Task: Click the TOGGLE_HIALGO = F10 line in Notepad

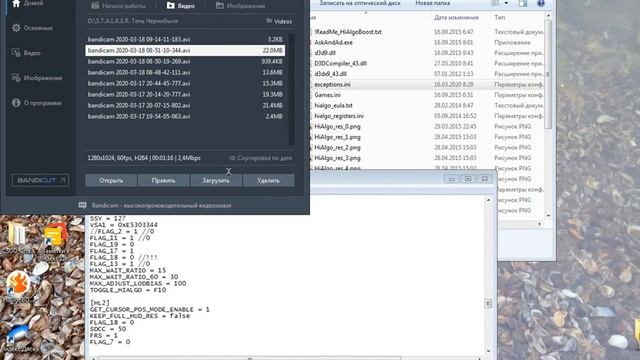Action: [128, 290]
